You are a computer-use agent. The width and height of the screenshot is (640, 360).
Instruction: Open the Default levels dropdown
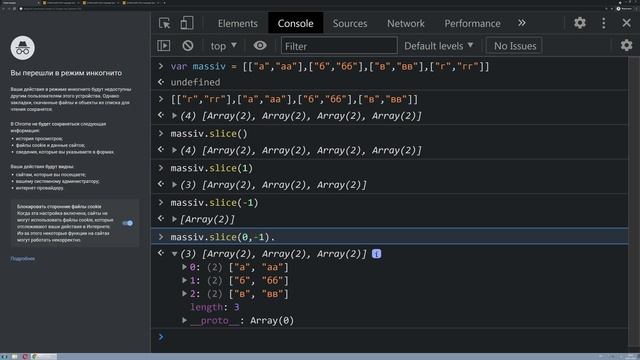click(439, 46)
